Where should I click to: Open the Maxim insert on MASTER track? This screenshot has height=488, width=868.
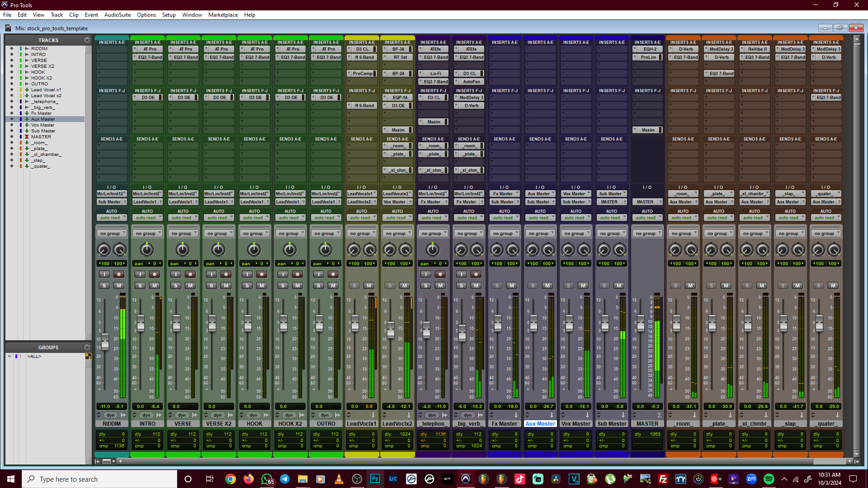(x=647, y=130)
